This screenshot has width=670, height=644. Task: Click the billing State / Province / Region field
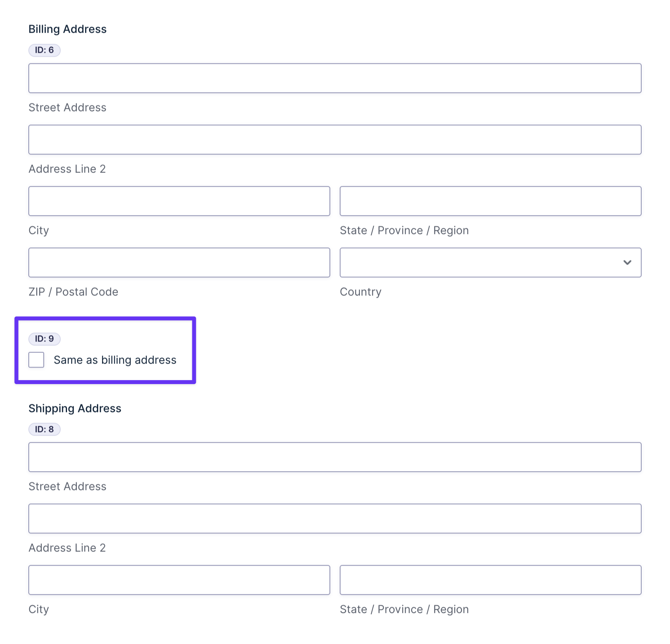(490, 201)
